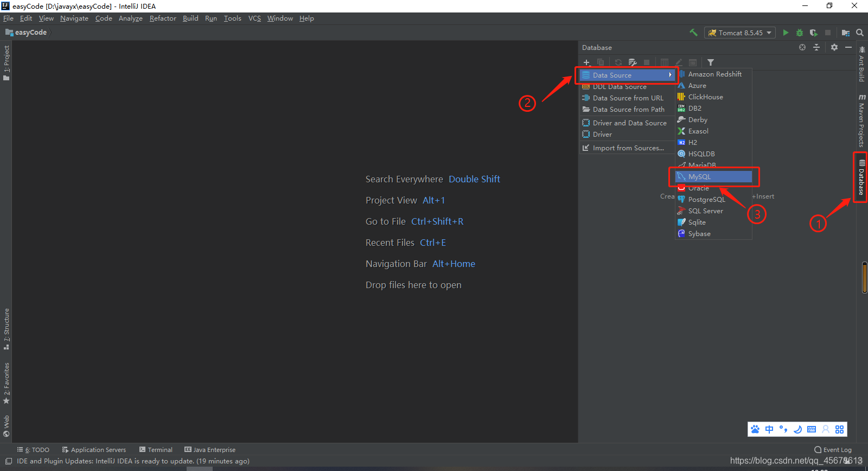Image resolution: width=868 pixels, height=471 pixels.
Task: Select Sybase data source
Action: point(713,234)
